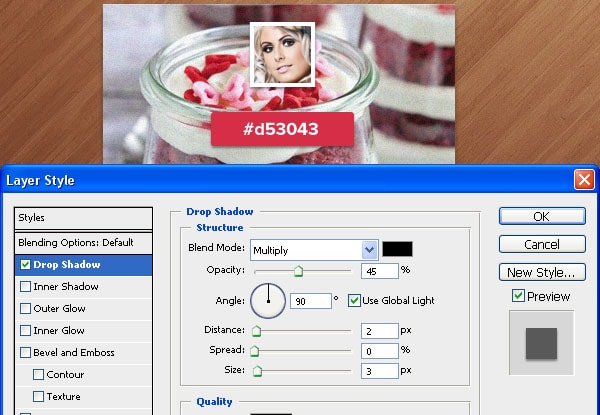Uncheck the Drop Shadow checkbox

coord(25,264)
